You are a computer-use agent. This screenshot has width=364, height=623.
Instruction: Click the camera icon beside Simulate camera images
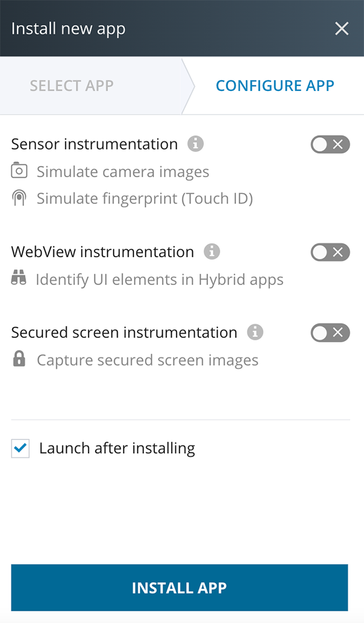[x=19, y=172]
